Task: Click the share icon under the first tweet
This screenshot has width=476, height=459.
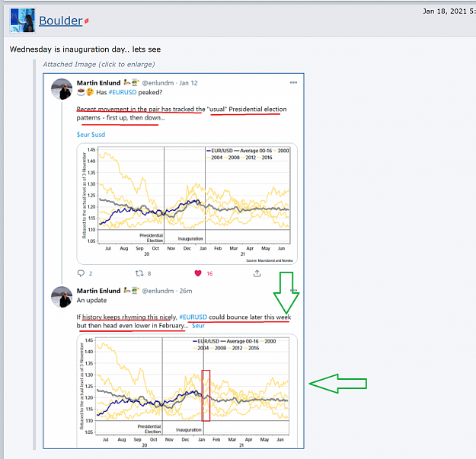Action: (x=257, y=273)
